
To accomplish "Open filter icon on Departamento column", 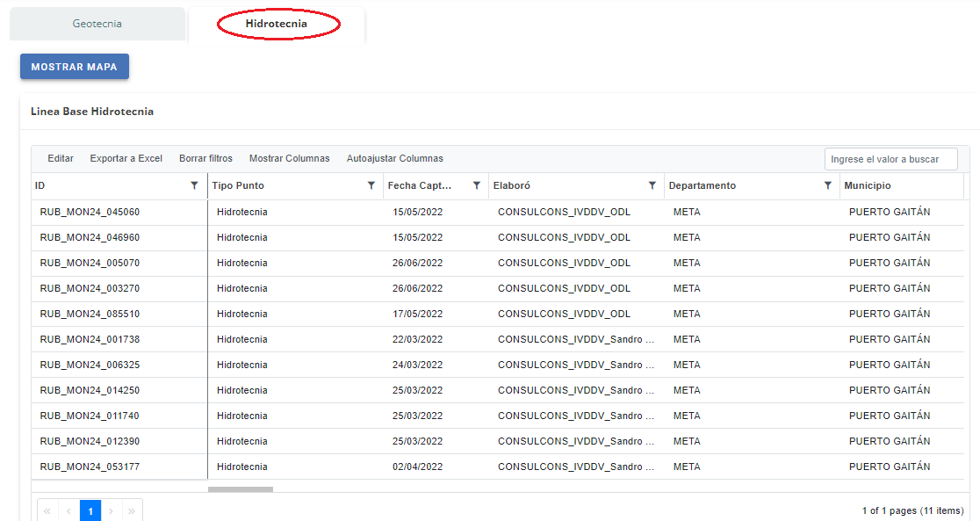I will click(827, 186).
